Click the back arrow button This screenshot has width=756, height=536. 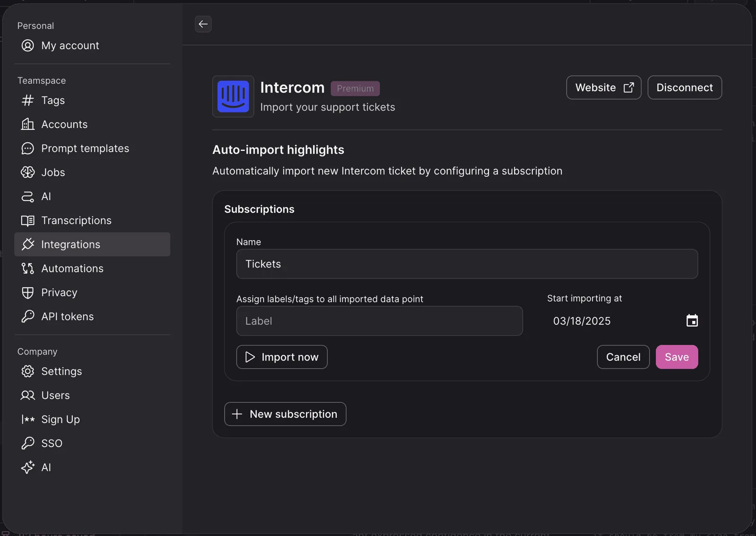203,24
